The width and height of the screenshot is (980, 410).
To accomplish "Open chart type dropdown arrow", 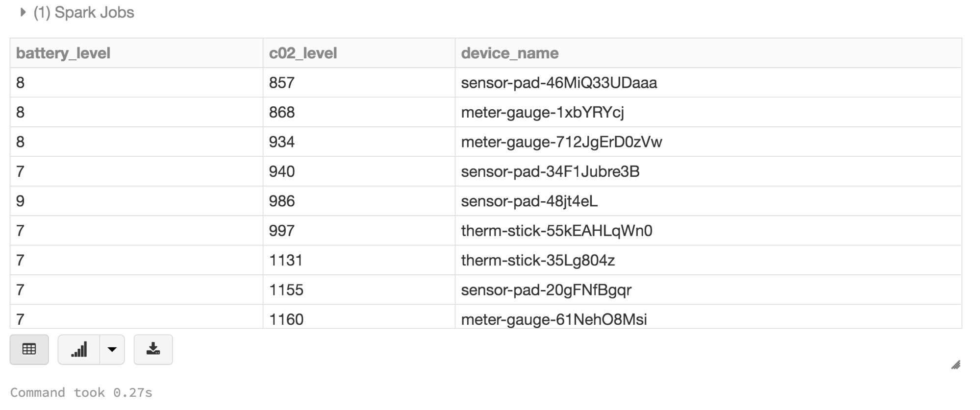I will 112,349.
